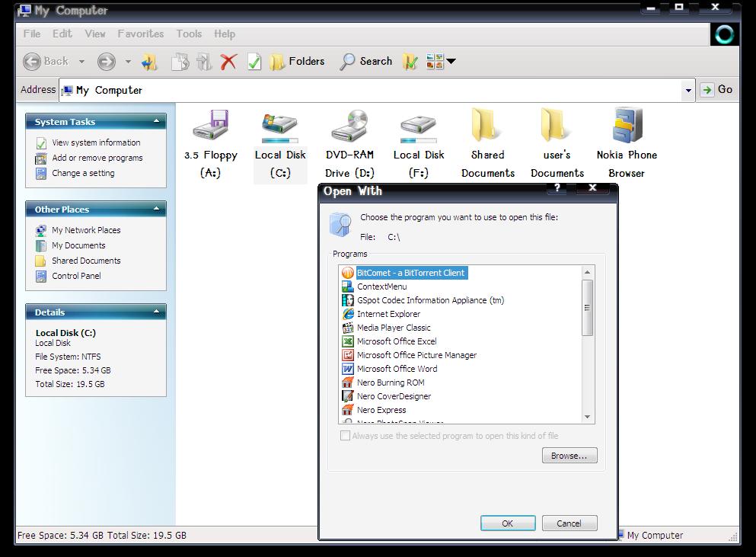This screenshot has width=756, height=557.
Task: Collapse the System Tasks panel
Action: tap(156, 121)
